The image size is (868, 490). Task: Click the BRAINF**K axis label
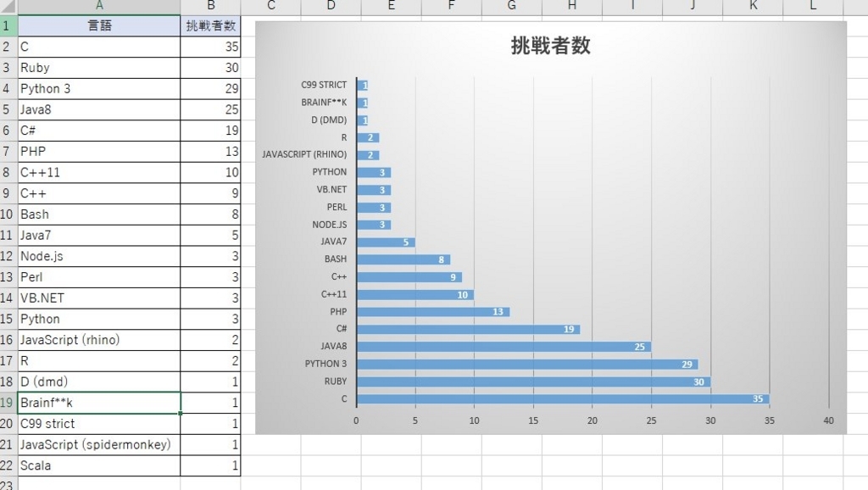pyautogui.click(x=324, y=103)
